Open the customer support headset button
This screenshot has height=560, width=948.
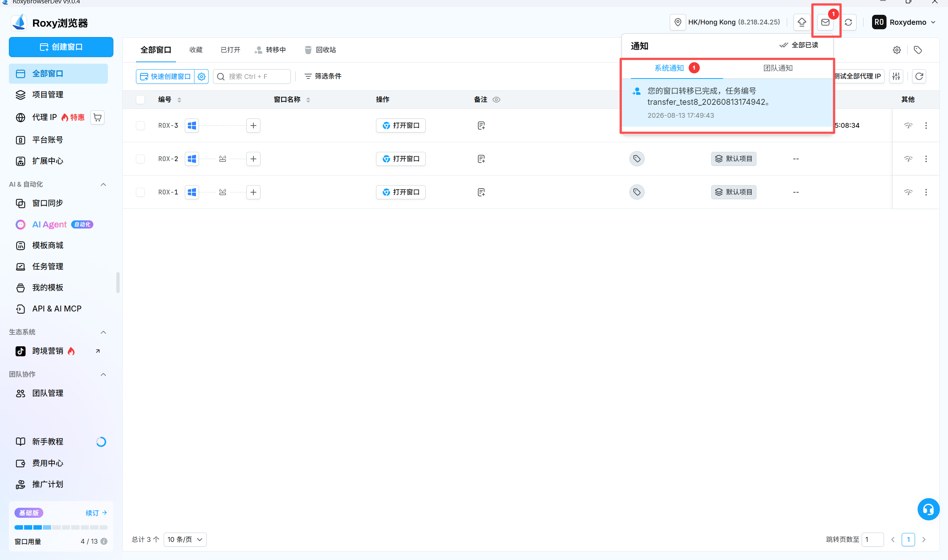tap(928, 509)
